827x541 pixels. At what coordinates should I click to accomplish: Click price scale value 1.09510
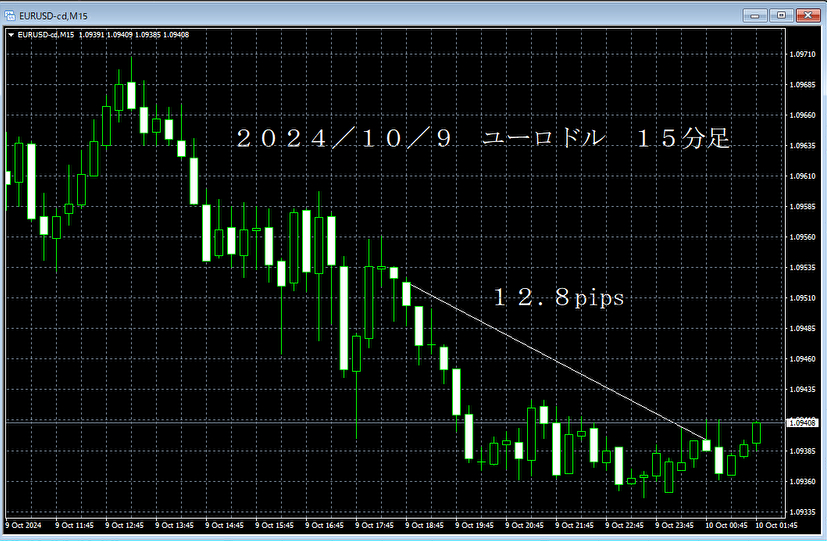pyautogui.click(x=802, y=298)
